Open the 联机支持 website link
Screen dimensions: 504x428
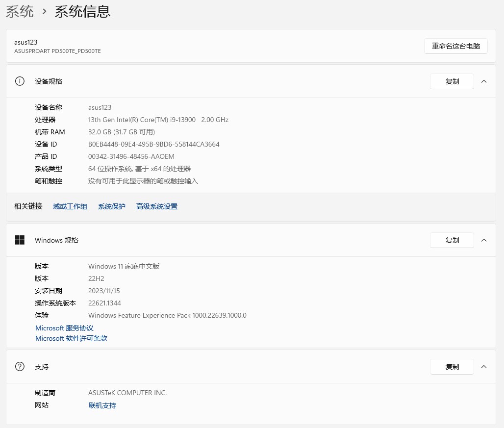[102, 405]
